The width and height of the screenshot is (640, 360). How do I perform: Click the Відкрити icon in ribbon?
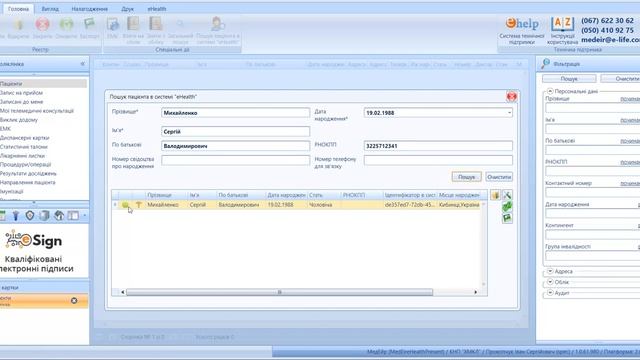point(18,25)
